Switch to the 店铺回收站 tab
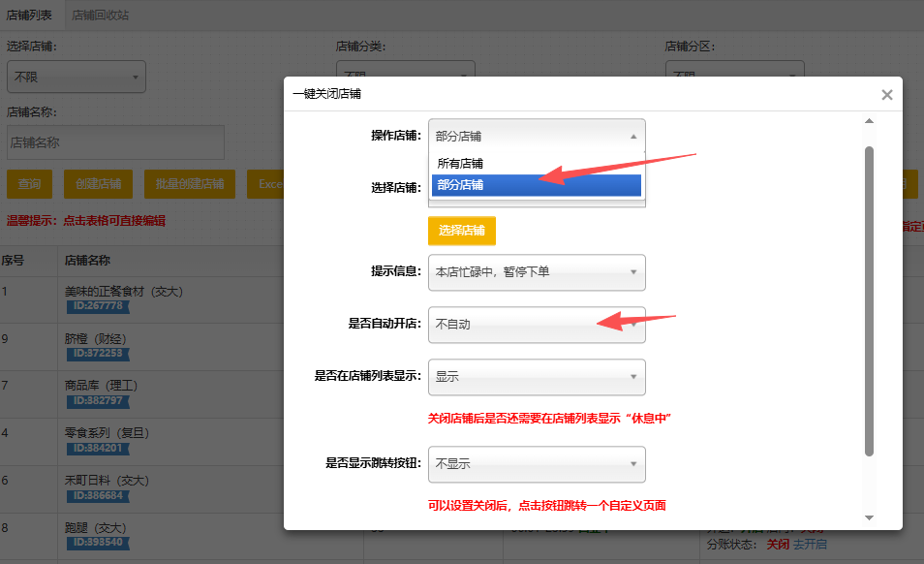 coord(100,16)
